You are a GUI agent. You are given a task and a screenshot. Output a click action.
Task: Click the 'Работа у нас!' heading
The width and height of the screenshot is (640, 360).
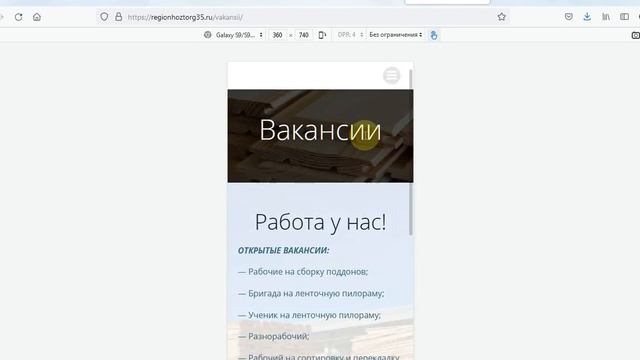click(320, 222)
